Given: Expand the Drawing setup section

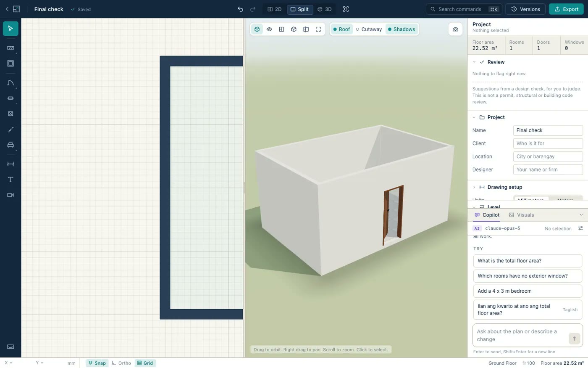Looking at the screenshot, I should (x=474, y=187).
